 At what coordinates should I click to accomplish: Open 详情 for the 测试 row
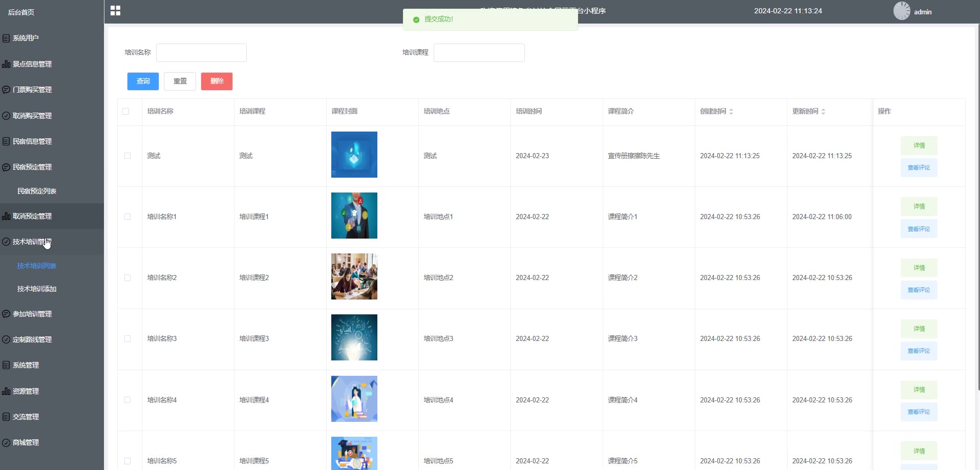pyautogui.click(x=919, y=145)
